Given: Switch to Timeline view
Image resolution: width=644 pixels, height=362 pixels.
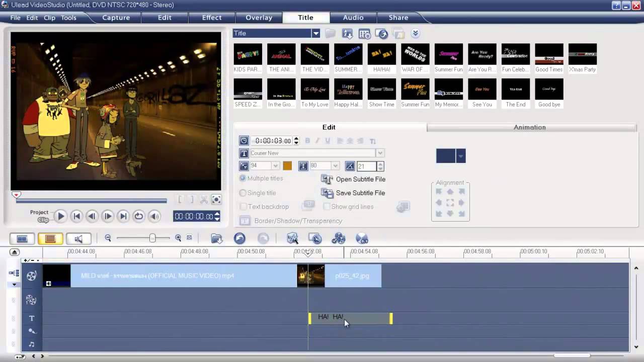Looking at the screenshot, I should [x=50, y=239].
